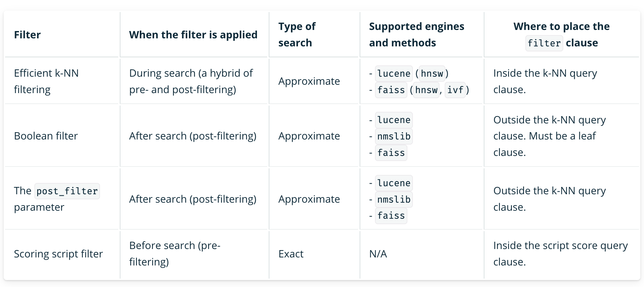This screenshot has width=644, height=287.
Task: Click "nmslib" in the Boolean filter row
Action: tap(394, 136)
